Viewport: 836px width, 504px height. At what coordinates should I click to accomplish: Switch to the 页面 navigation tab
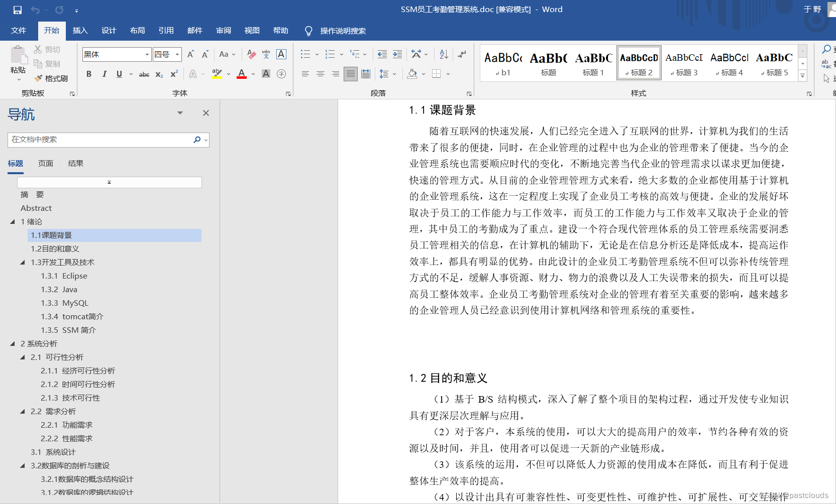[x=45, y=163]
